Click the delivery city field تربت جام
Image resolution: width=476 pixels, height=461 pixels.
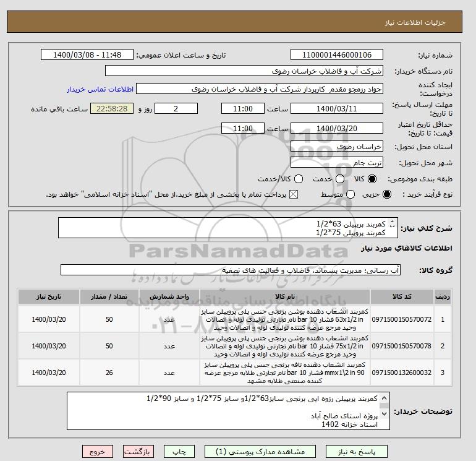tap(337, 162)
